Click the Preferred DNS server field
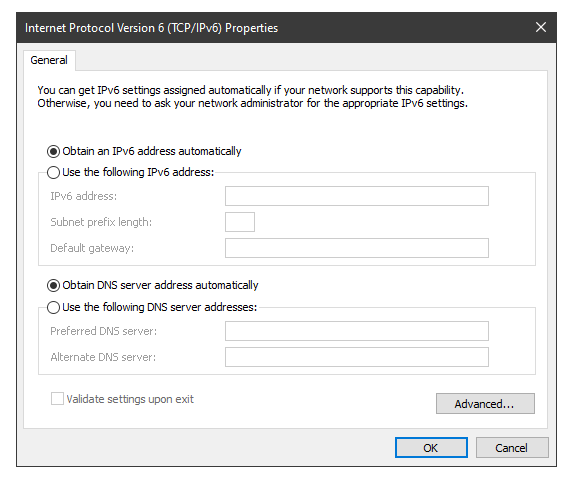Viewport: 573px width, 482px height. [x=357, y=331]
